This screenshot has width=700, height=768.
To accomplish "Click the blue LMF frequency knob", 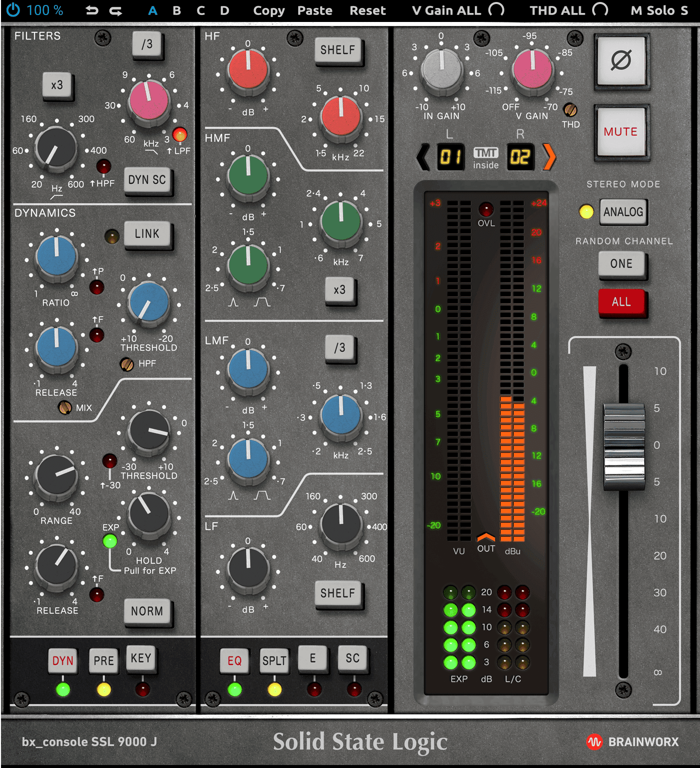I will pyautogui.click(x=341, y=414).
